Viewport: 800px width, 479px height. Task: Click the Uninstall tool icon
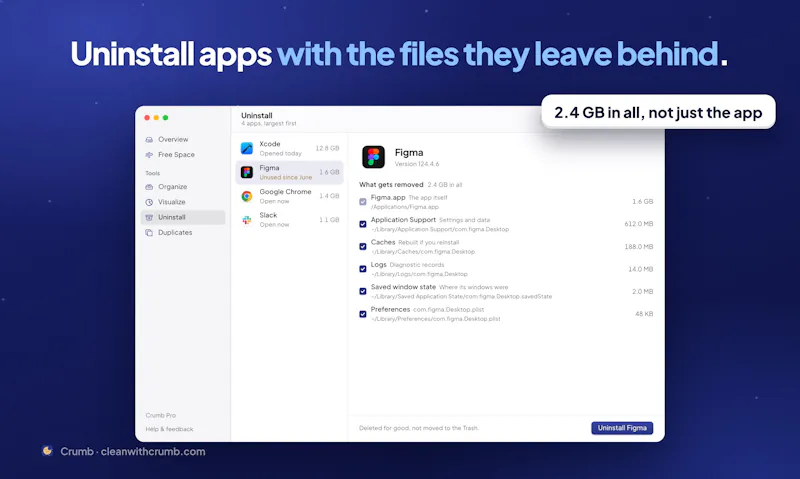(149, 217)
